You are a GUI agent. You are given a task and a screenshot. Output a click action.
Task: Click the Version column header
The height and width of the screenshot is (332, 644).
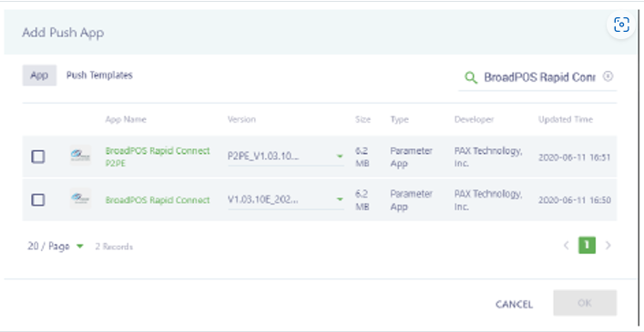click(241, 120)
